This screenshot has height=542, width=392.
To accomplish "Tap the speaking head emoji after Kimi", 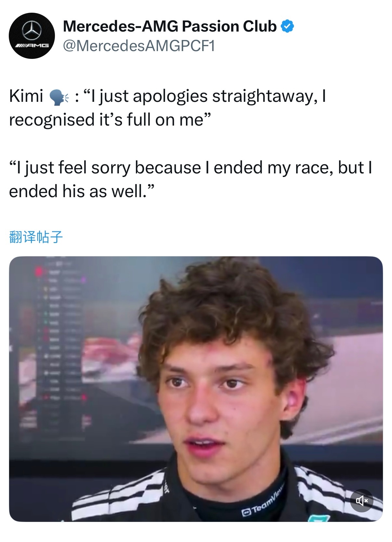I will 59,97.
